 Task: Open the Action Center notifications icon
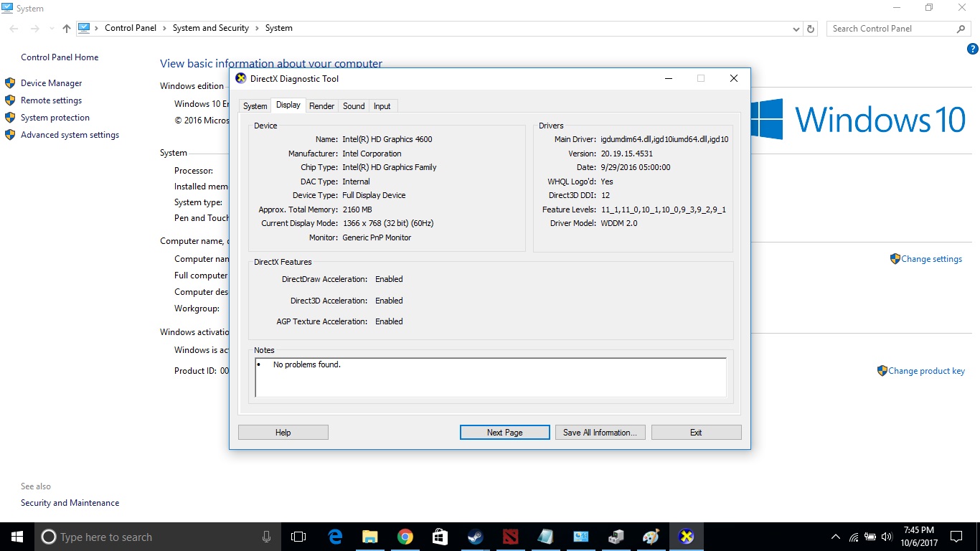click(956, 537)
